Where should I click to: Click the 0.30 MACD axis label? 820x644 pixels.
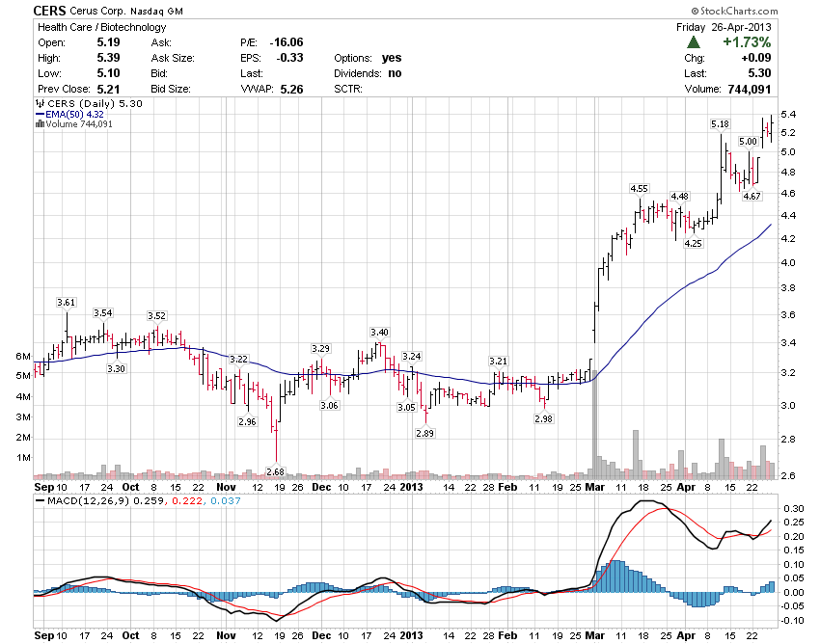point(793,509)
